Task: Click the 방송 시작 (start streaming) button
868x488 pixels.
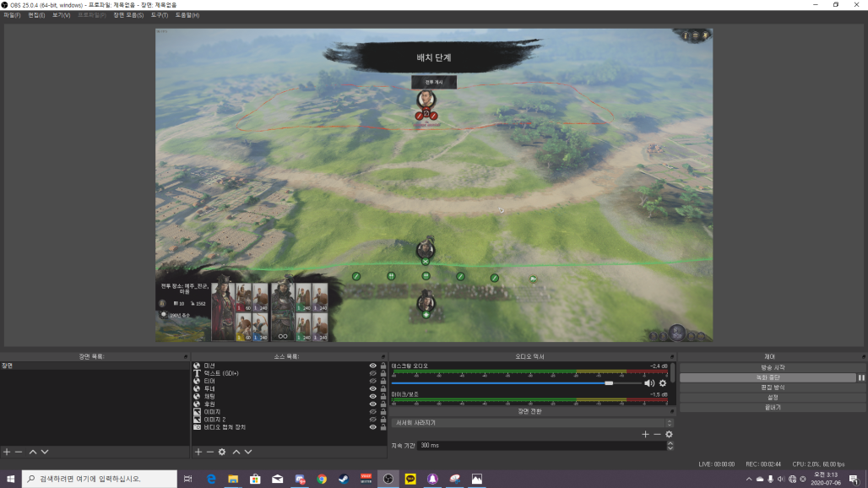Action: pyautogui.click(x=773, y=367)
